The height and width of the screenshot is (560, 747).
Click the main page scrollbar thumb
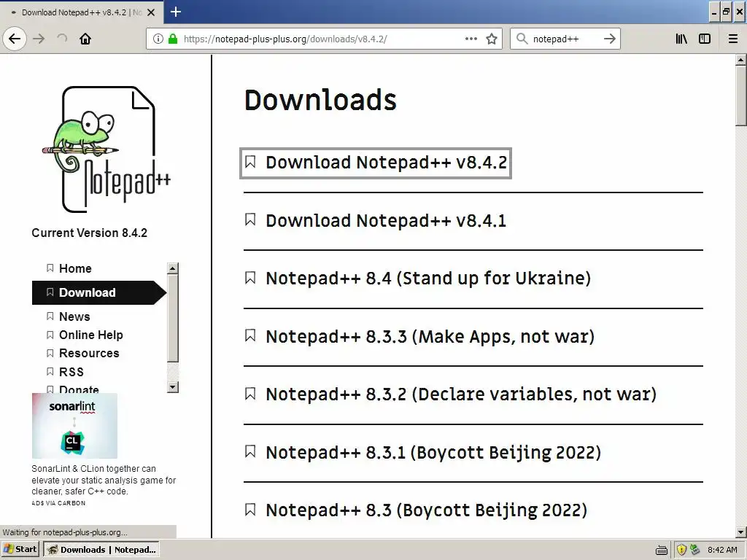coord(740,96)
